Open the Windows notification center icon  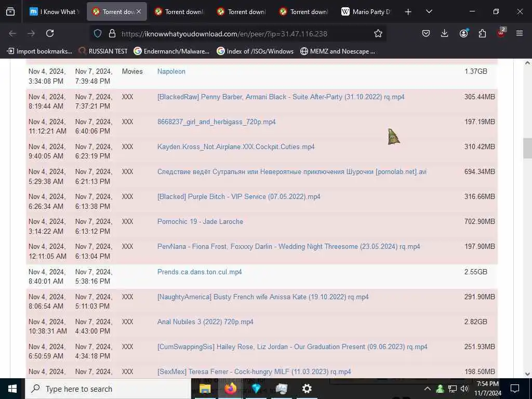point(515,389)
